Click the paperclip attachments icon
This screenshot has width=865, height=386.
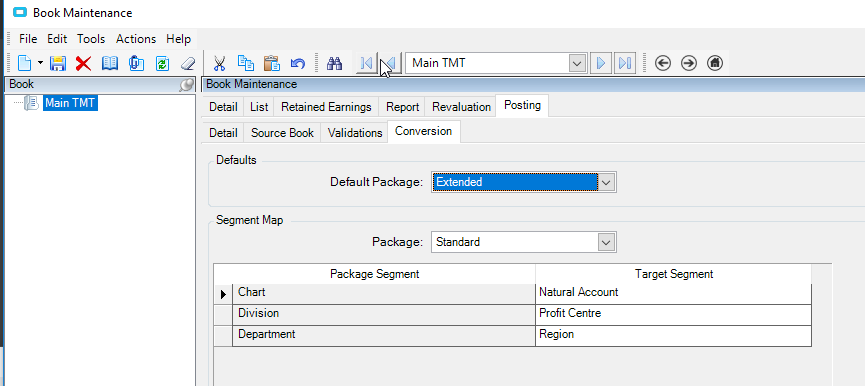pyautogui.click(x=136, y=63)
